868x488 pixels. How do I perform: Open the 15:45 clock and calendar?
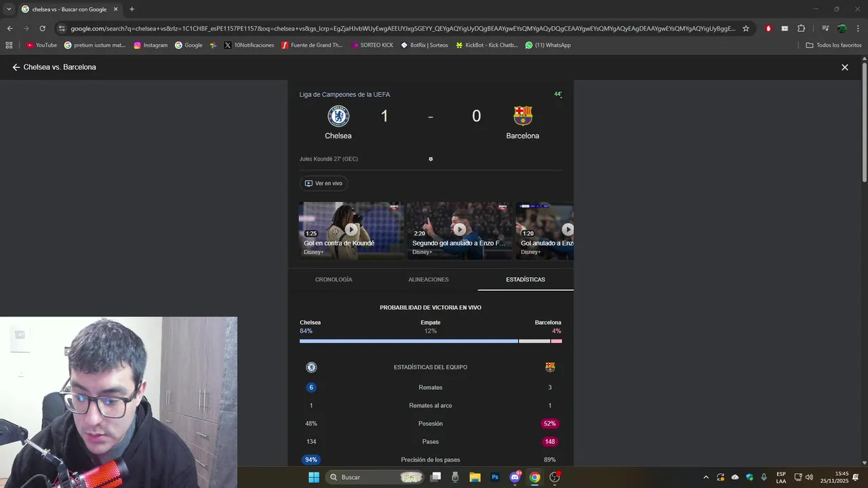834,477
